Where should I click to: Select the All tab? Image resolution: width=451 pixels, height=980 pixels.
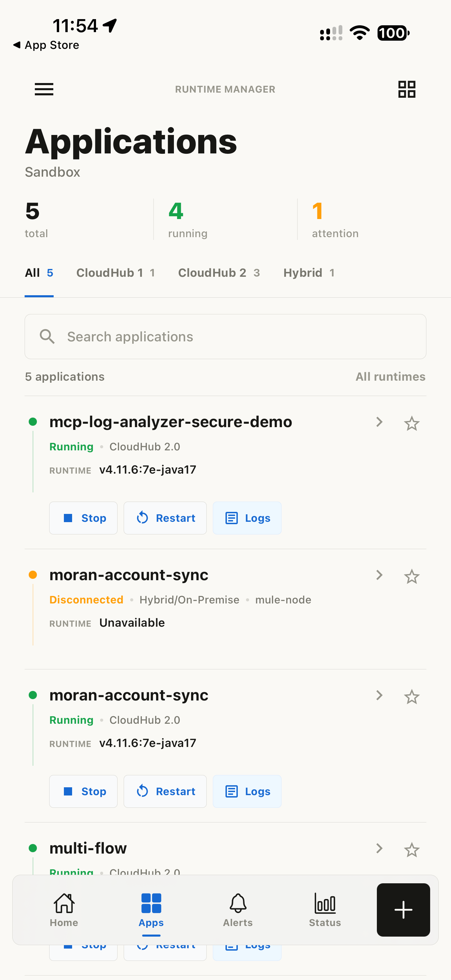pos(39,273)
